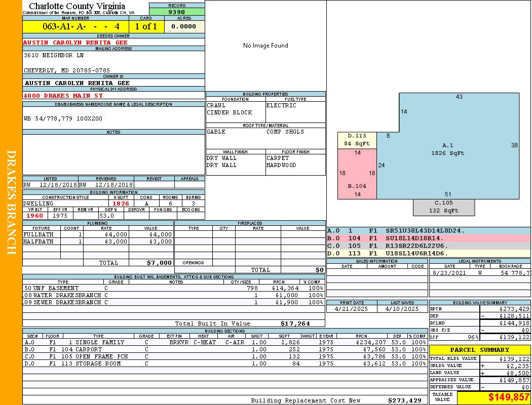Click acres value 0.0000
This screenshot has width=532, height=405.
point(184,26)
